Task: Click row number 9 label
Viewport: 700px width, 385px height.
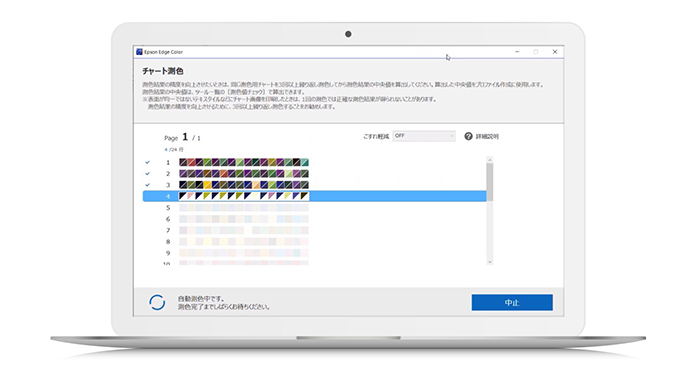Action: [x=168, y=253]
